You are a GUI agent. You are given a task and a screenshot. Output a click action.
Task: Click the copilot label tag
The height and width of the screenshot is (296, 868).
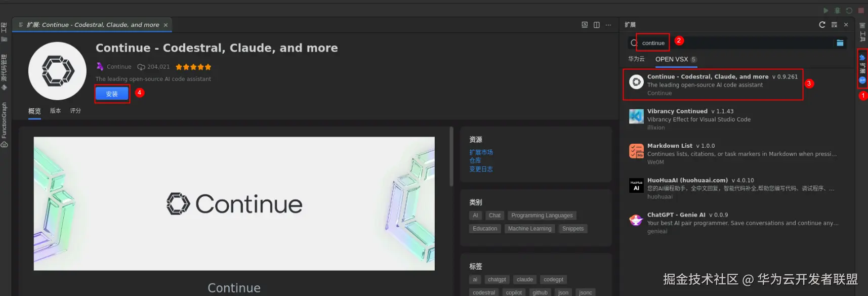click(514, 292)
